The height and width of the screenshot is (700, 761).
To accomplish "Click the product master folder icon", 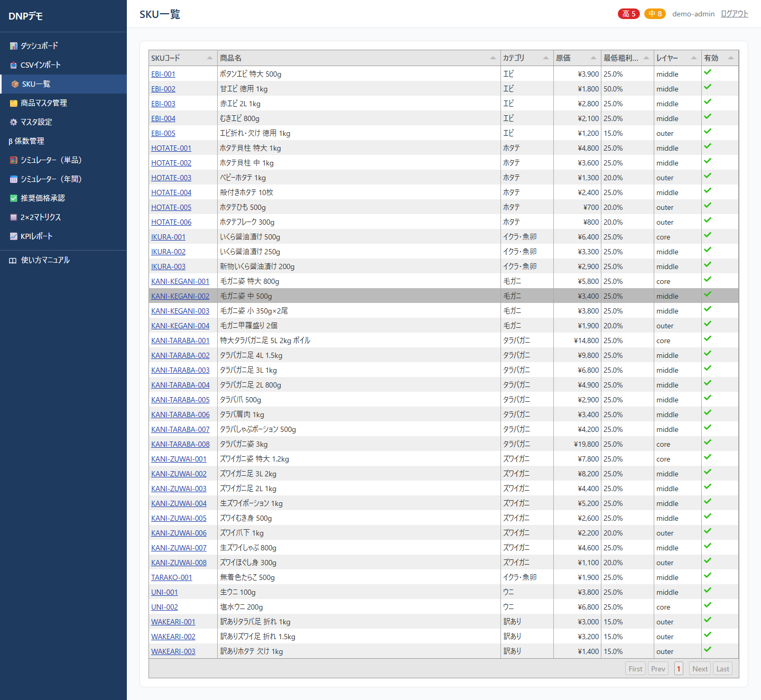I will coord(14,103).
